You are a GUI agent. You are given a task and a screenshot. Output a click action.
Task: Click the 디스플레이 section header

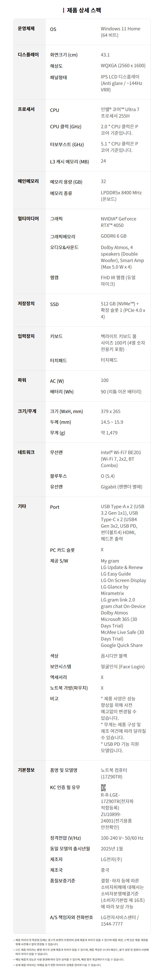pyautogui.click(x=28, y=54)
